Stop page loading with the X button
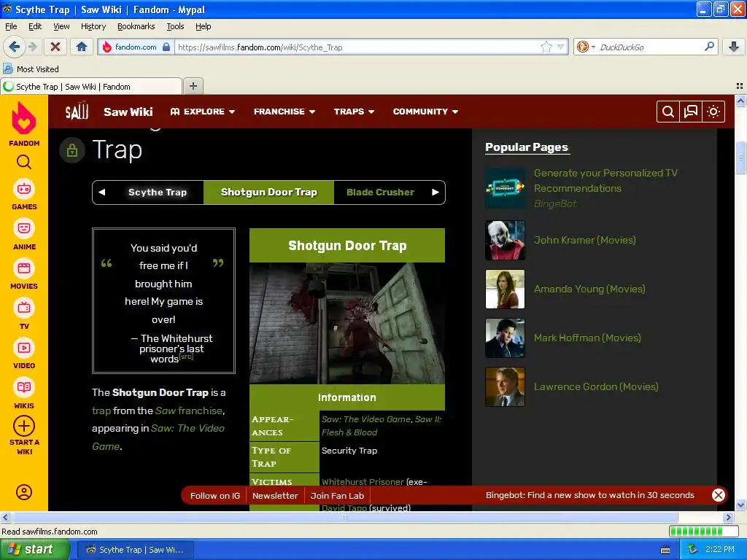This screenshot has width=747, height=560. tap(55, 47)
